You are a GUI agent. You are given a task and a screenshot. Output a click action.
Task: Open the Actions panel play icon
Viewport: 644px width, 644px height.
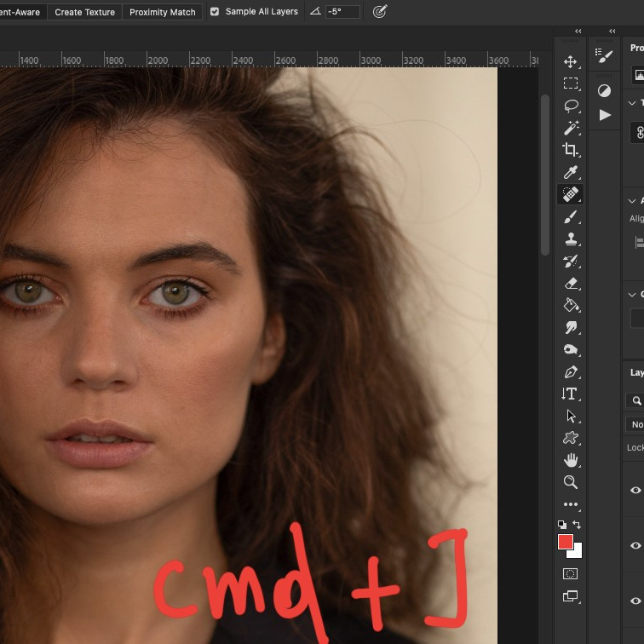(x=604, y=115)
